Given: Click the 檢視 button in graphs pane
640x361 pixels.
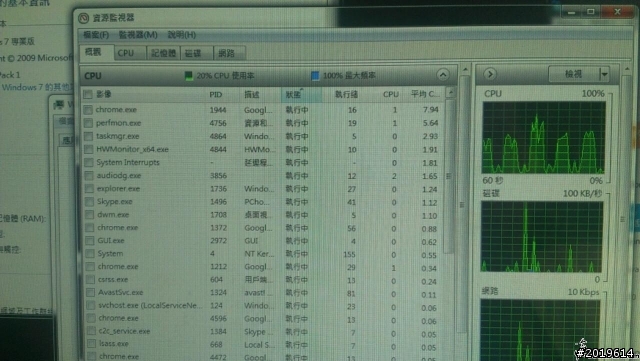Looking at the screenshot, I should [x=573, y=74].
